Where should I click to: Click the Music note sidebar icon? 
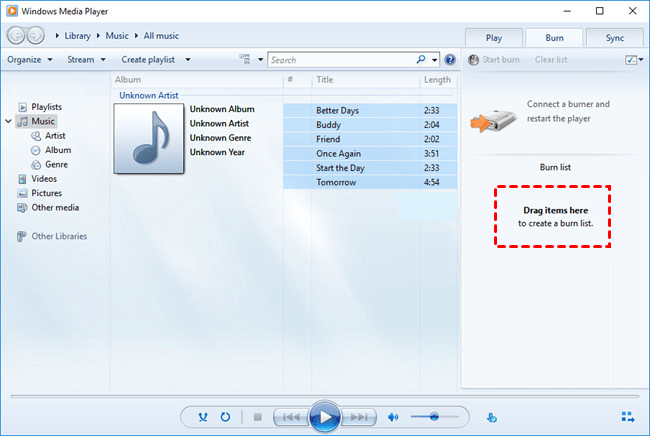click(22, 121)
